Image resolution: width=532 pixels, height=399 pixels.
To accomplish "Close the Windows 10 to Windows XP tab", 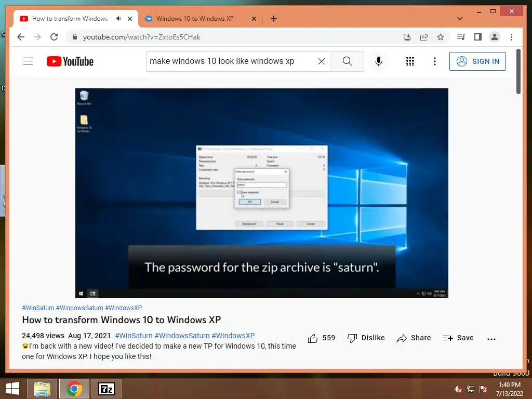I will pos(254,19).
